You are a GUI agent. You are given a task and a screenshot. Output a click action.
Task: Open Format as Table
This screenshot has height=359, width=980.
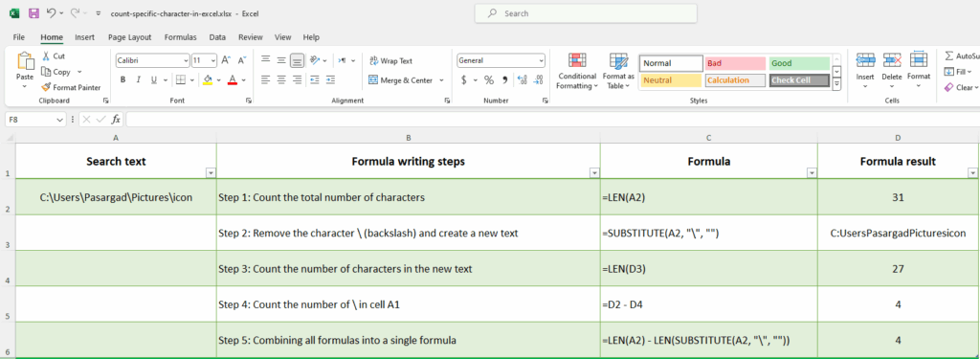pyautogui.click(x=619, y=71)
